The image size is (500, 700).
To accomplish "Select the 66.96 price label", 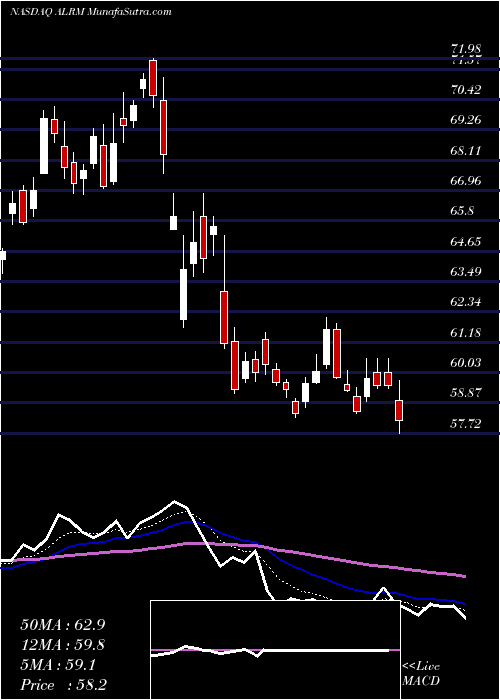I will (x=467, y=181).
